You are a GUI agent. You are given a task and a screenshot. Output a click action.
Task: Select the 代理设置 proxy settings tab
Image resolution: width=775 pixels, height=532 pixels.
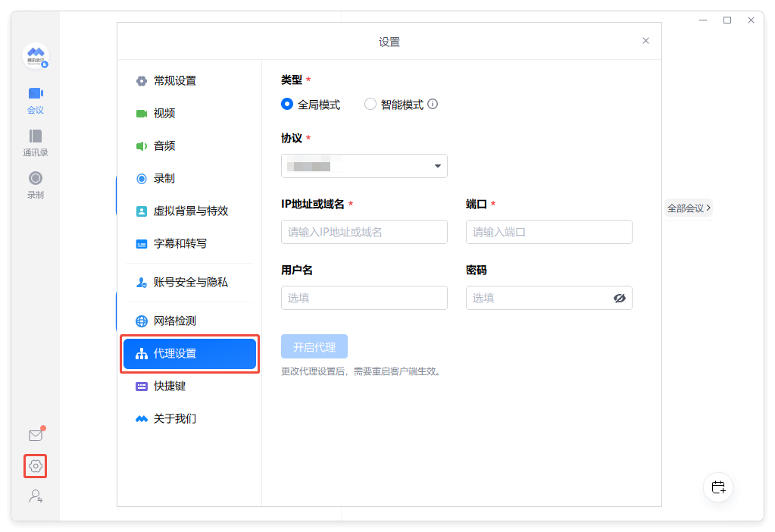[190, 353]
